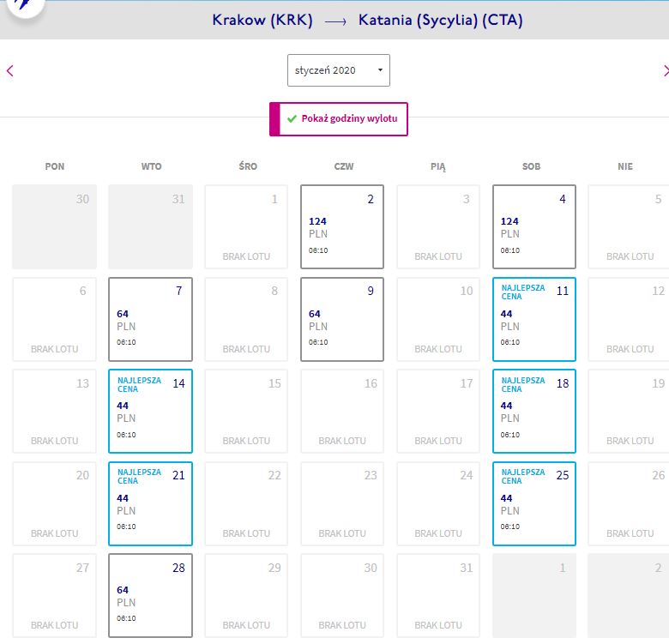Click January 29 cell with no flight
Viewport: 669px width, 644px height.
coord(247,596)
